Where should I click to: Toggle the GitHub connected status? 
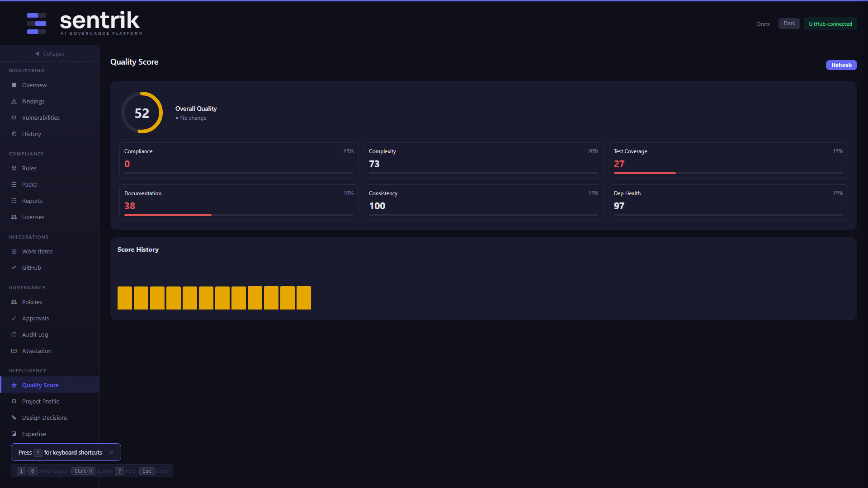pos(830,23)
